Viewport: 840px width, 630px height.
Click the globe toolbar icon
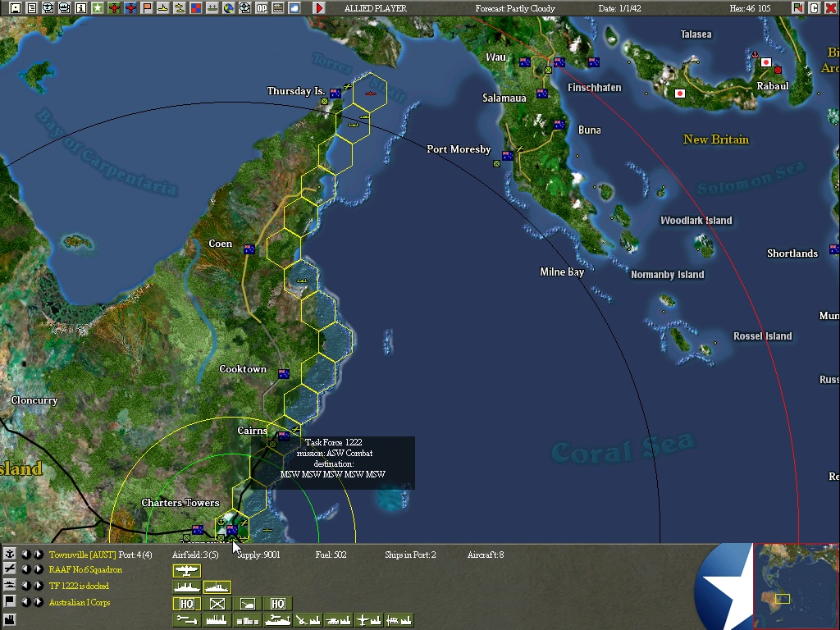pyautogui.click(x=229, y=8)
